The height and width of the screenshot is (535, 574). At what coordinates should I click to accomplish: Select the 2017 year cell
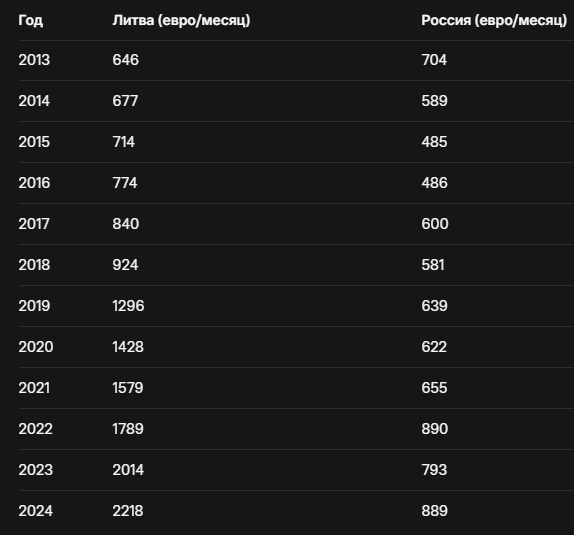pyautogui.click(x=34, y=224)
